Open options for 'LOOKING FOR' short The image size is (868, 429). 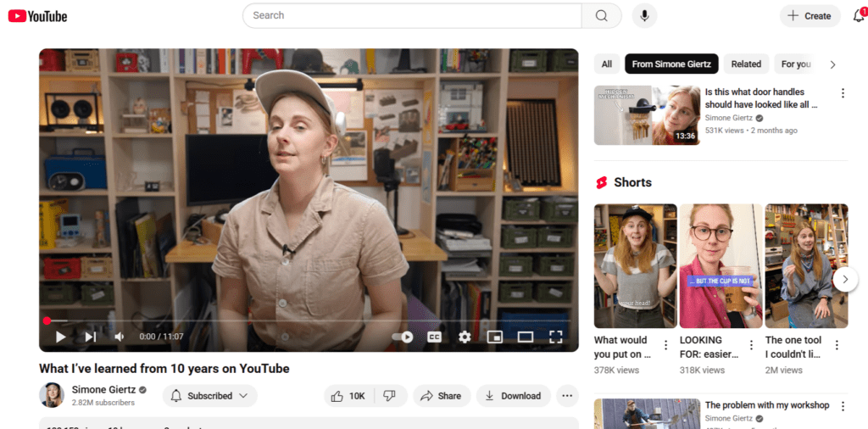click(x=751, y=345)
